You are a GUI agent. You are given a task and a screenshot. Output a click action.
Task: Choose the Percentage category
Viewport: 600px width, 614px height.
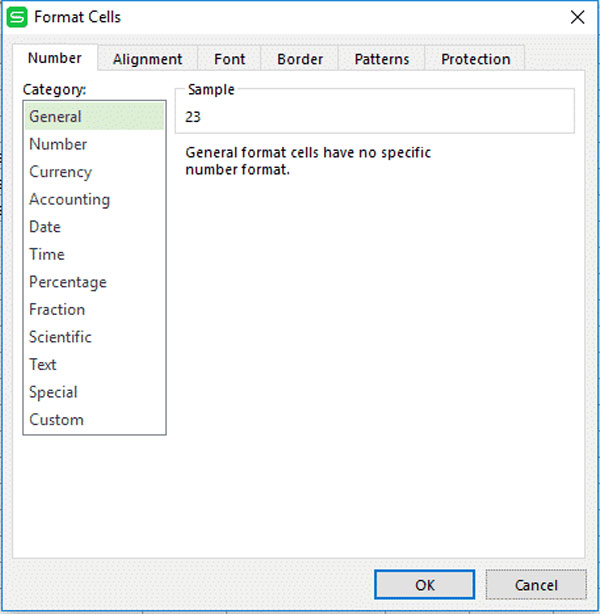94,282
